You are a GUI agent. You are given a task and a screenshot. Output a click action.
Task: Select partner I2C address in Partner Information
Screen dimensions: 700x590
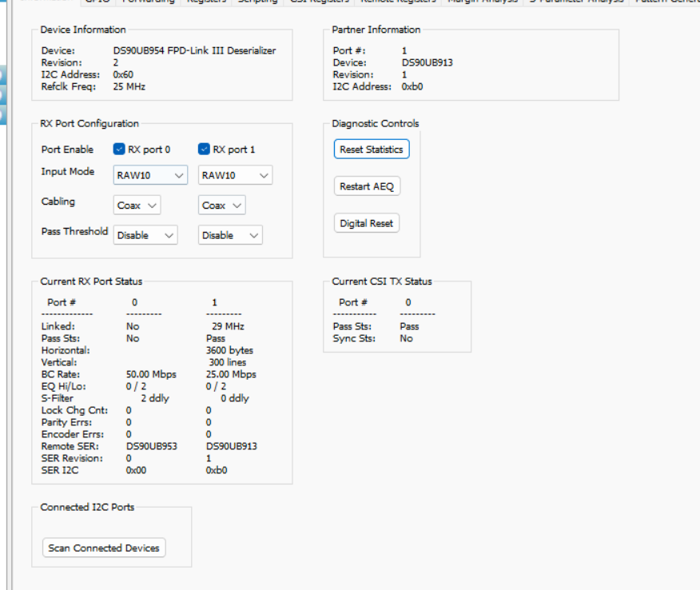[x=412, y=86]
